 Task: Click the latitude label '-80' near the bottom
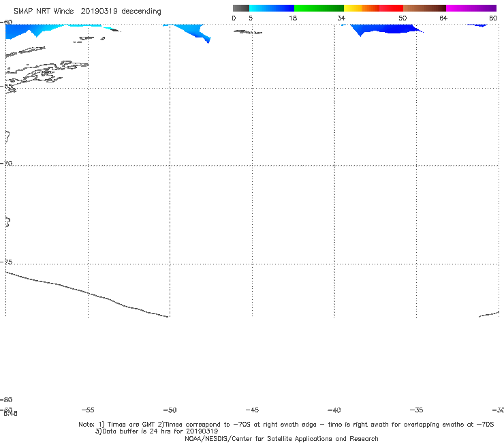(6, 399)
